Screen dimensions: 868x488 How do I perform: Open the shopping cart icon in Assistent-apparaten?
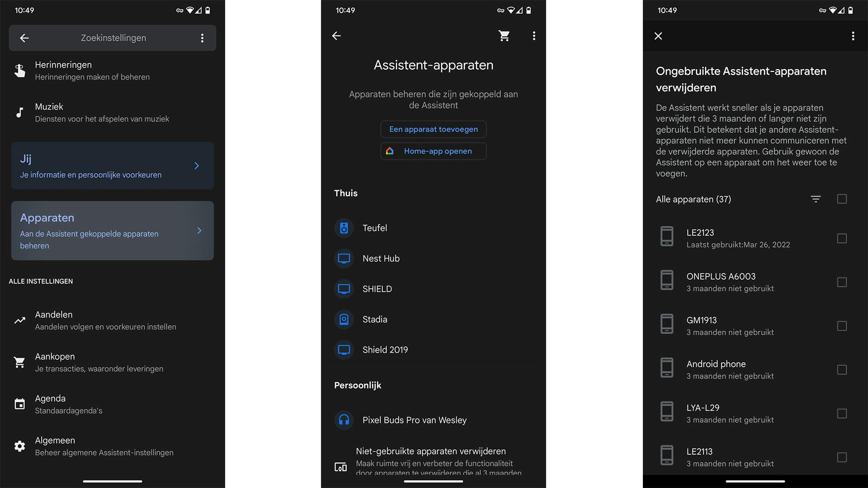504,36
